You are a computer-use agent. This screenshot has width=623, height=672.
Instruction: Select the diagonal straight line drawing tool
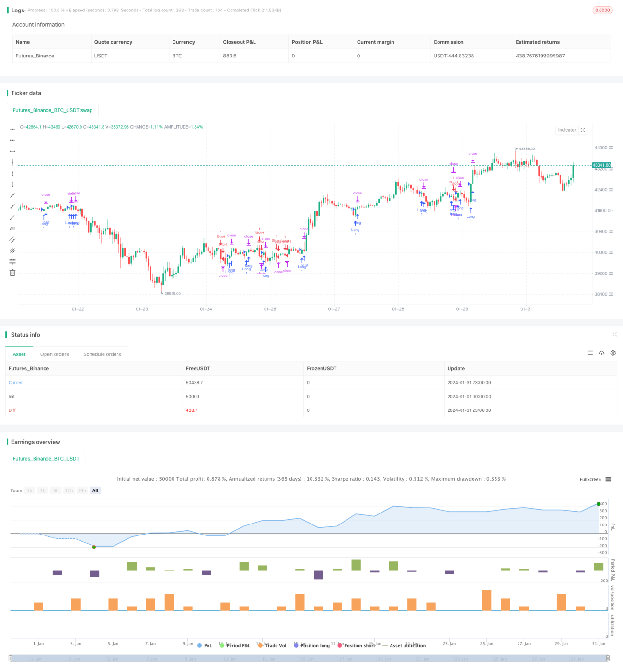click(x=12, y=195)
